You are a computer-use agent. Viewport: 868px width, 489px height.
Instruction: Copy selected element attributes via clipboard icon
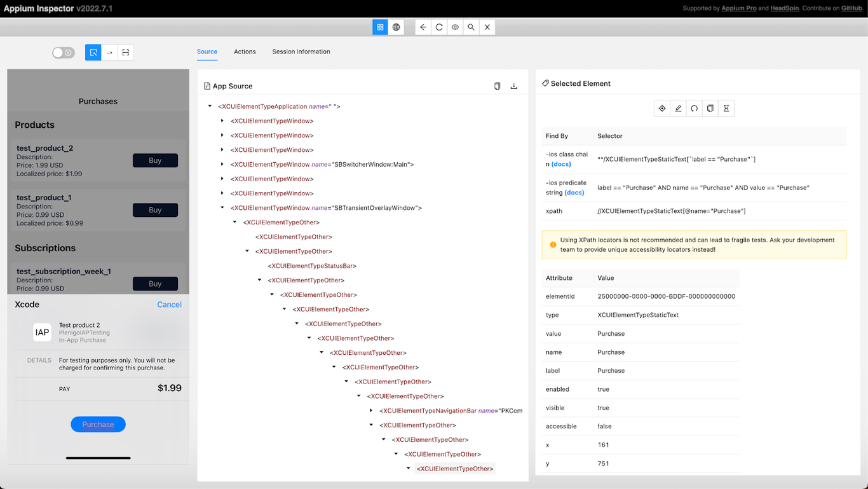[710, 108]
